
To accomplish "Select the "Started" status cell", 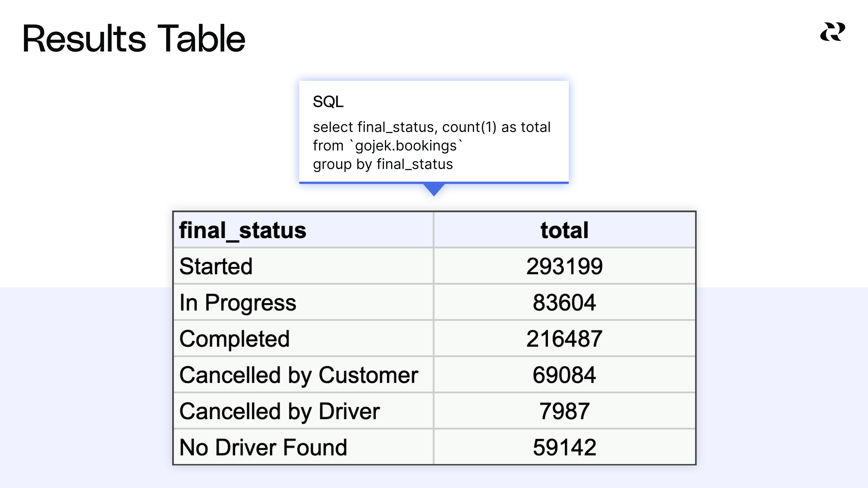I will point(216,266).
